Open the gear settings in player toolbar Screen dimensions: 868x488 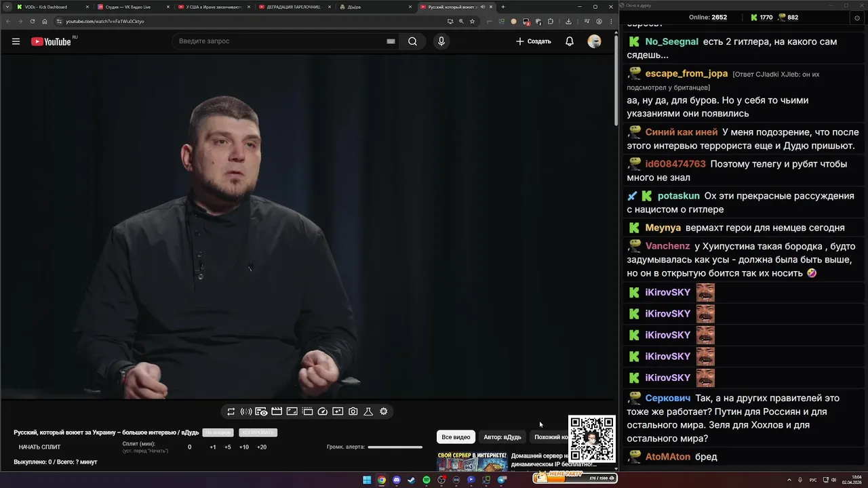pos(384,411)
